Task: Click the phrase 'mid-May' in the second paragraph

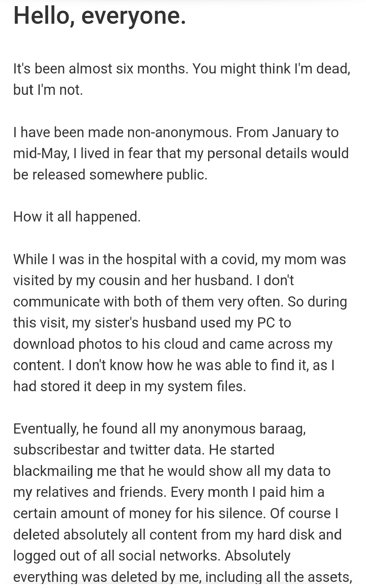Action: 41,154
